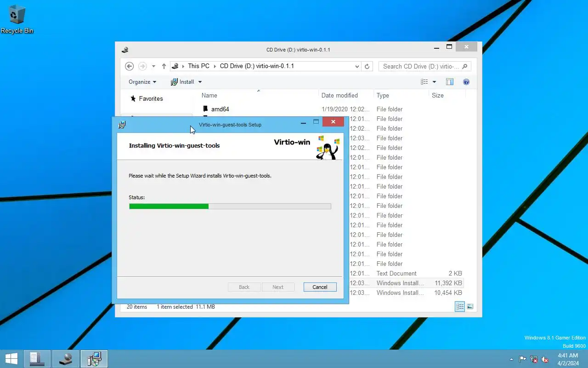Click CD Drive (D:) breadcrumb segment
The width and height of the screenshot is (588, 368).
[257, 66]
